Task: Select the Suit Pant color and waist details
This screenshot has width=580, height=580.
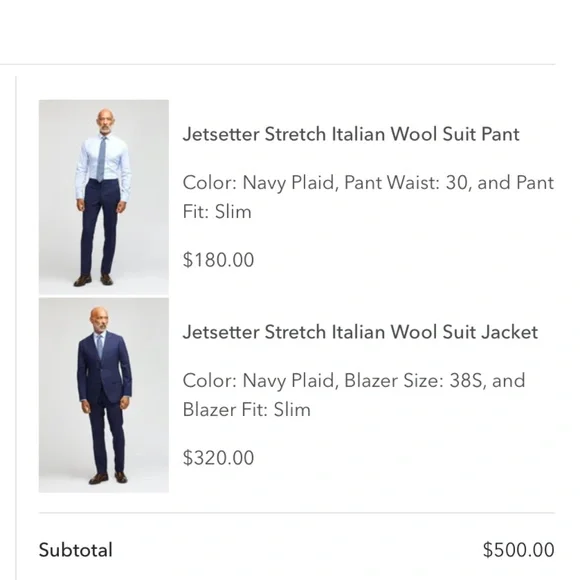Action: tap(368, 197)
